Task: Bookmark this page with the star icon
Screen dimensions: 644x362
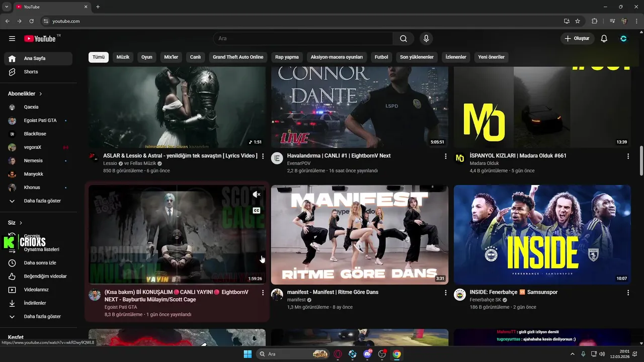Action: (x=578, y=21)
